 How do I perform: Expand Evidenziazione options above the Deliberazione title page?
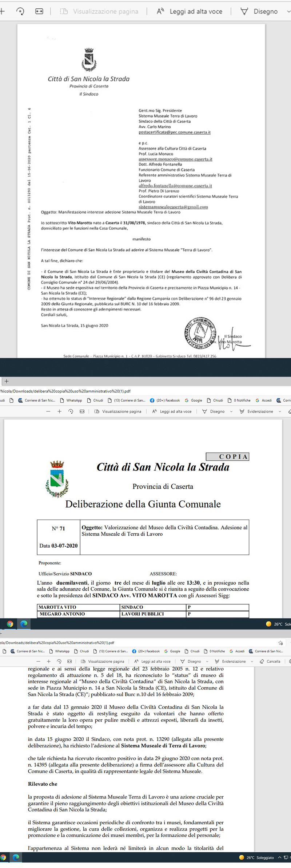[280, 411]
